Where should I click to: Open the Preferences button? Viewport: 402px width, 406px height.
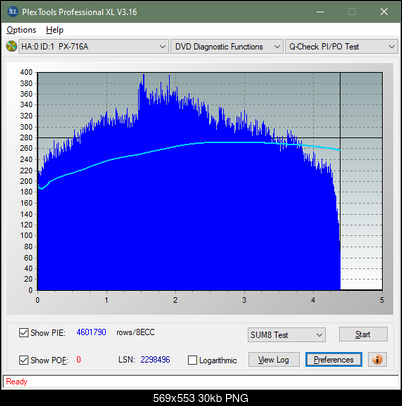point(334,360)
